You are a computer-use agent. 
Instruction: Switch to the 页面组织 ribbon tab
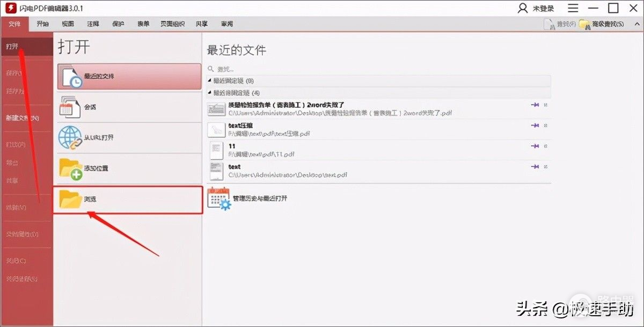pos(172,24)
